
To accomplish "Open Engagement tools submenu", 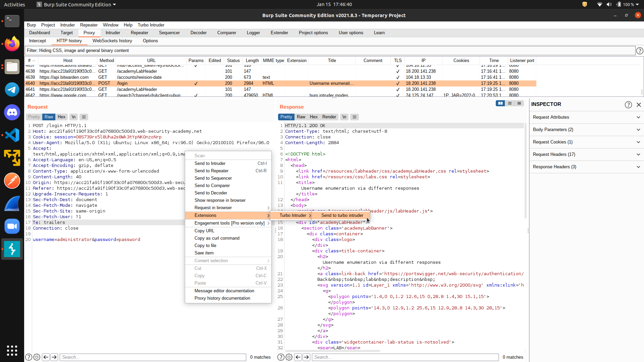I will (228, 223).
